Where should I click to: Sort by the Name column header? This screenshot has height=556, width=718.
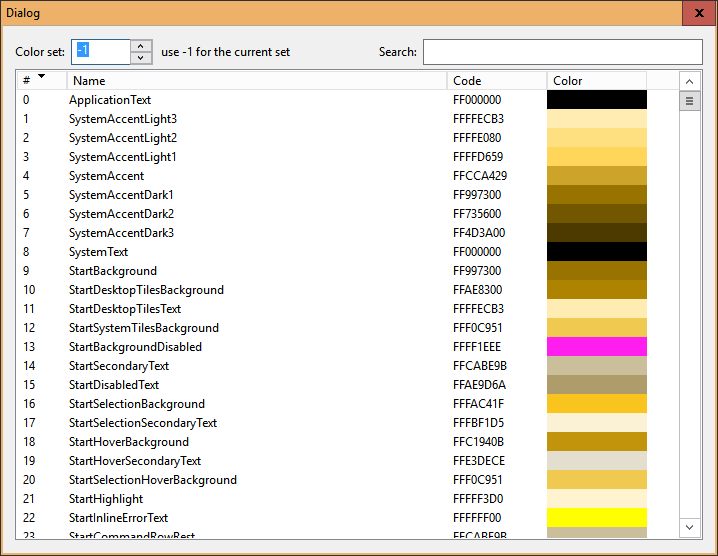pos(257,81)
